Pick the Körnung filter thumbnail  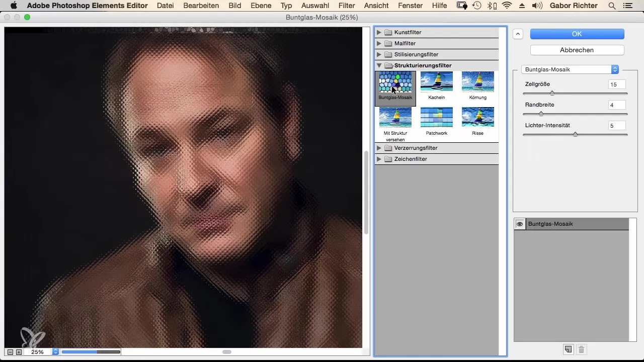477,86
